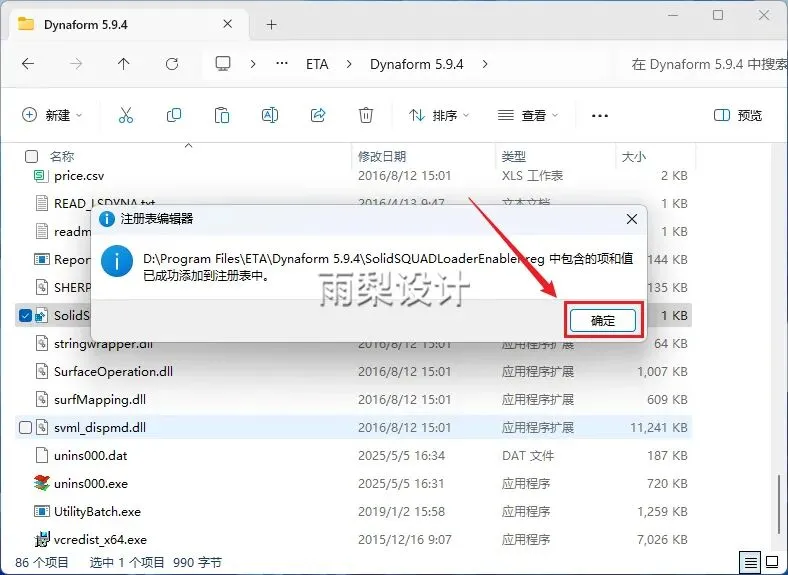
Task: Switch to large icons view in status bar
Action: point(772,562)
